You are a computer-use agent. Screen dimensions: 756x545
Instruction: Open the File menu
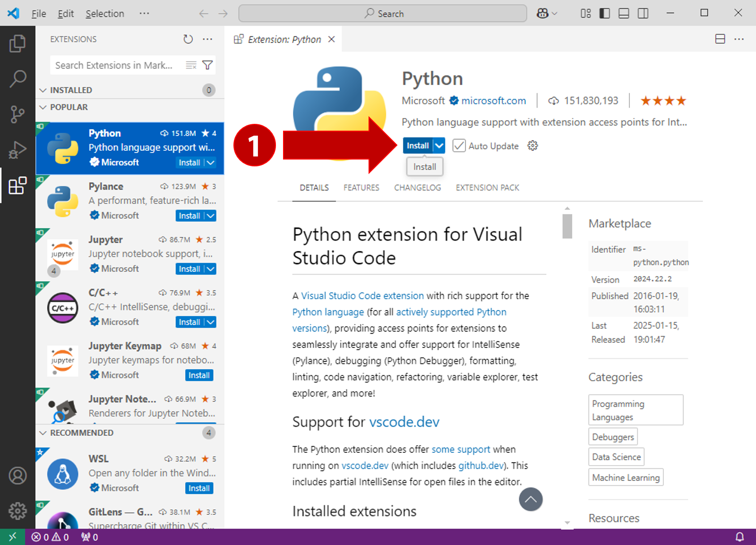pyautogui.click(x=39, y=14)
